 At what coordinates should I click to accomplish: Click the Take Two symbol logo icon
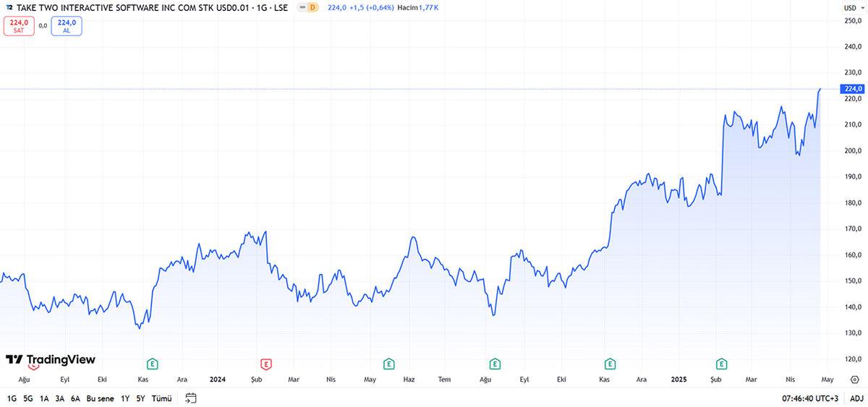[9, 7]
